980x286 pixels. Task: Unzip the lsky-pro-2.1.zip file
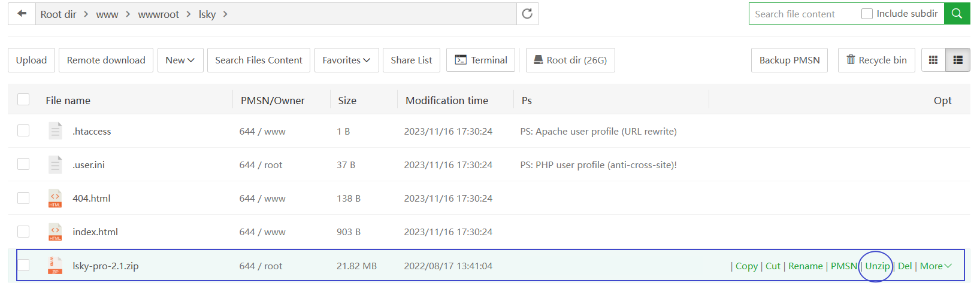click(x=877, y=266)
